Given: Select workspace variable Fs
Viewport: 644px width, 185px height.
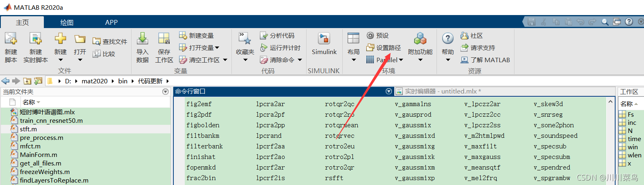Looking at the screenshot, I should (x=631, y=115).
